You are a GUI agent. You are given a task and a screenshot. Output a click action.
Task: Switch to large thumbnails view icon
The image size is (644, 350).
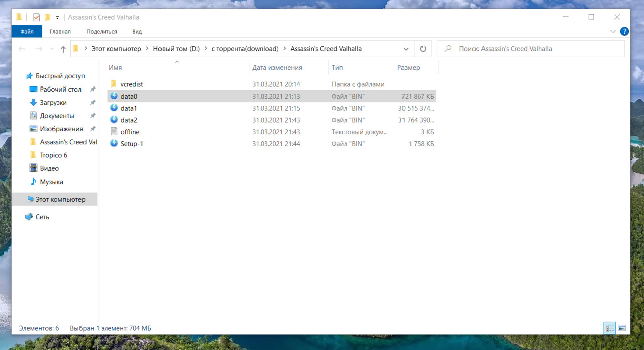622,328
